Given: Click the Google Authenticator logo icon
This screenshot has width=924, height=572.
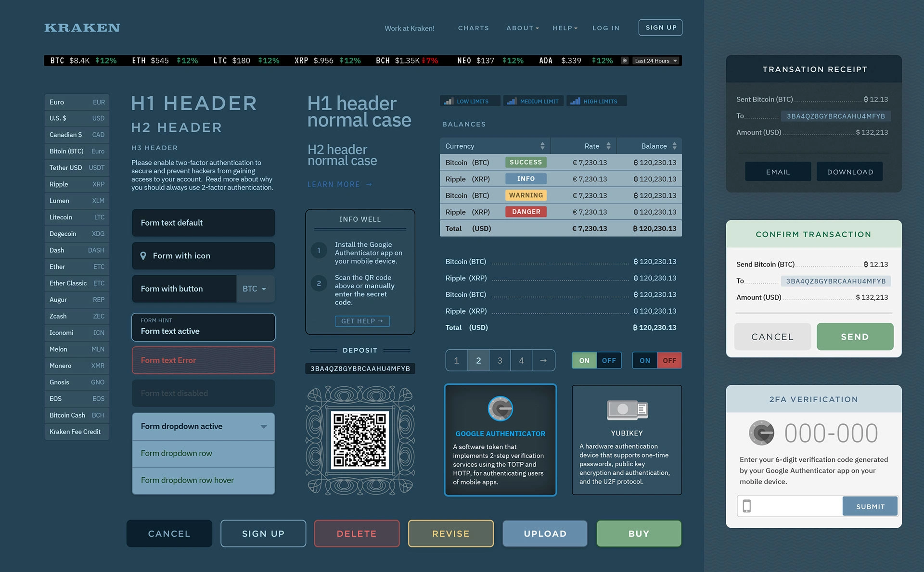Looking at the screenshot, I should pyautogui.click(x=500, y=409).
